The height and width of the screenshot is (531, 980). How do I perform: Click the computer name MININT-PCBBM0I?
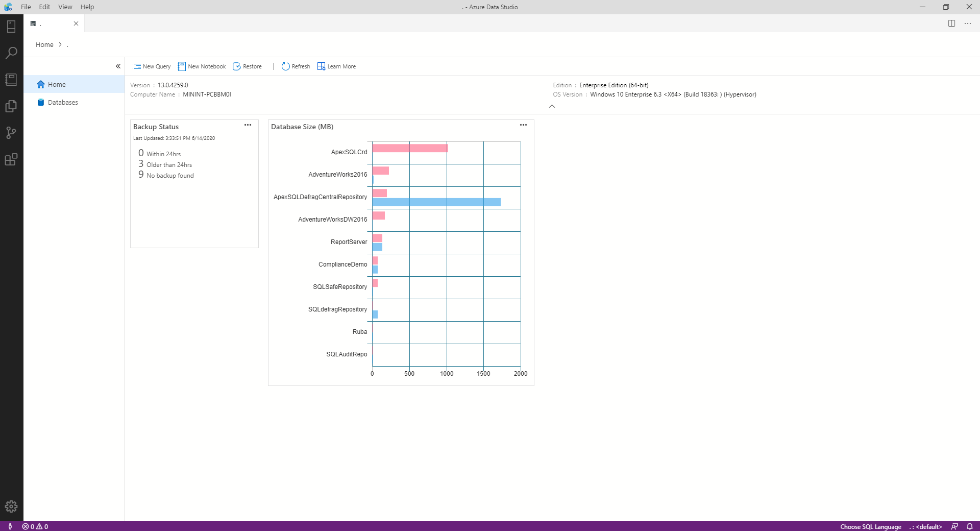click(207, 94)
